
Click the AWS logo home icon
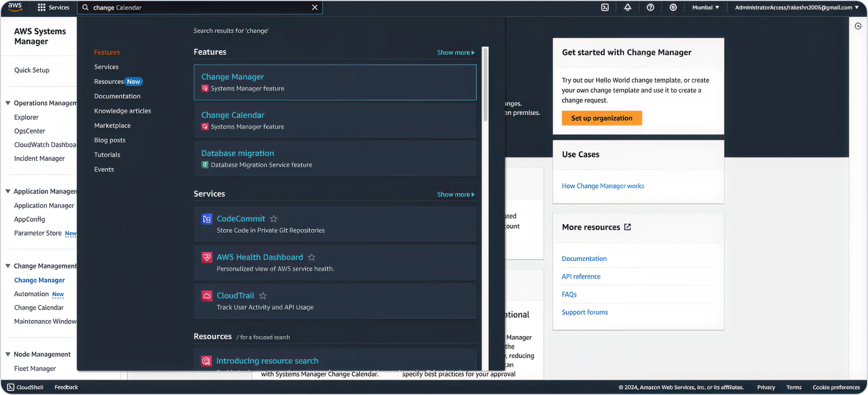click(x=15, y=7)
